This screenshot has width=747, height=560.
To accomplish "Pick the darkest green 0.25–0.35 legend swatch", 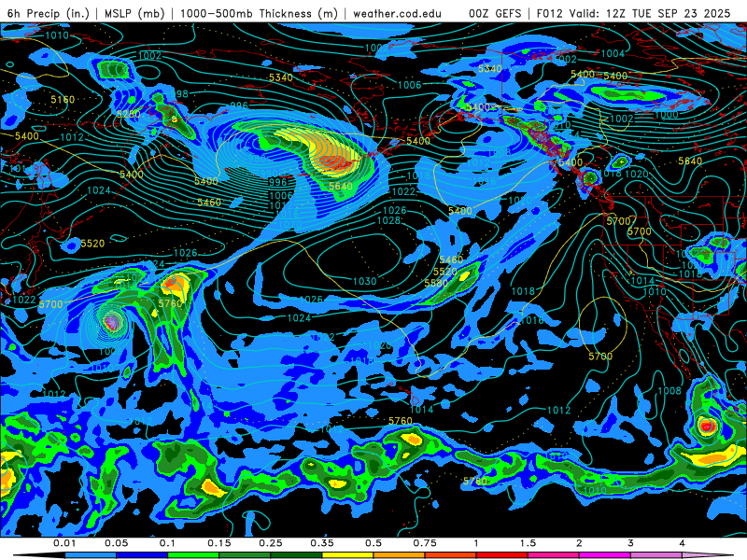I will 296,555.
